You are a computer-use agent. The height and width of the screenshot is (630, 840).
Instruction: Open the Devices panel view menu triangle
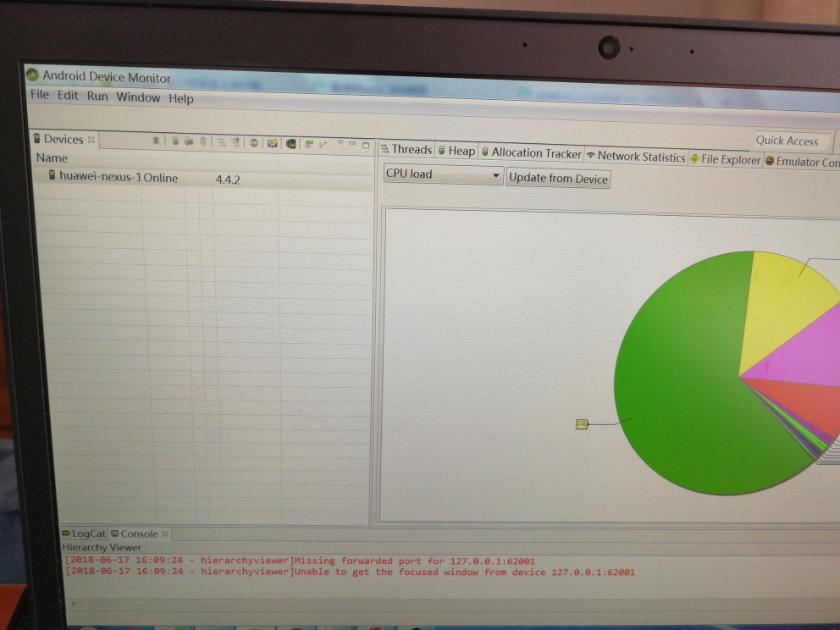[x=340, y=142]
